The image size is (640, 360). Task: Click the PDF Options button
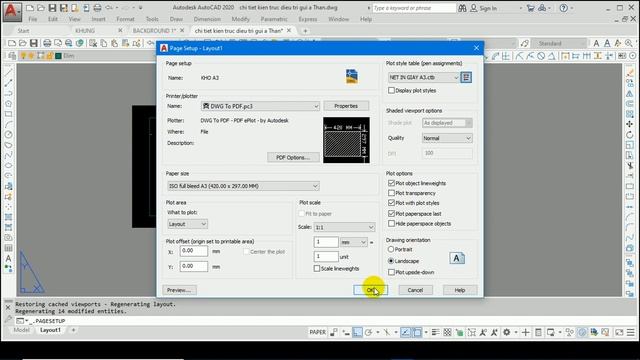[293, 158]
